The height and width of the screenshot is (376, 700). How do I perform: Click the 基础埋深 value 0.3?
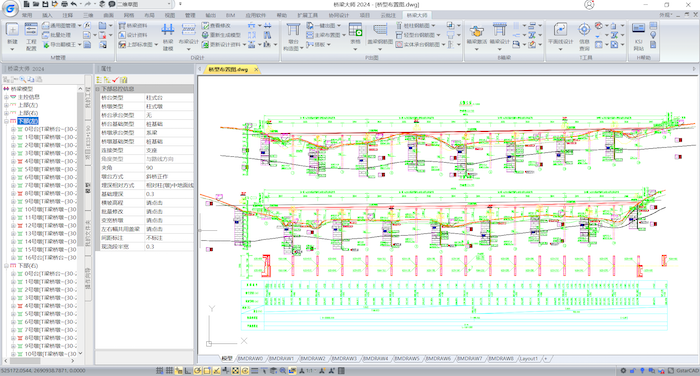169,194
